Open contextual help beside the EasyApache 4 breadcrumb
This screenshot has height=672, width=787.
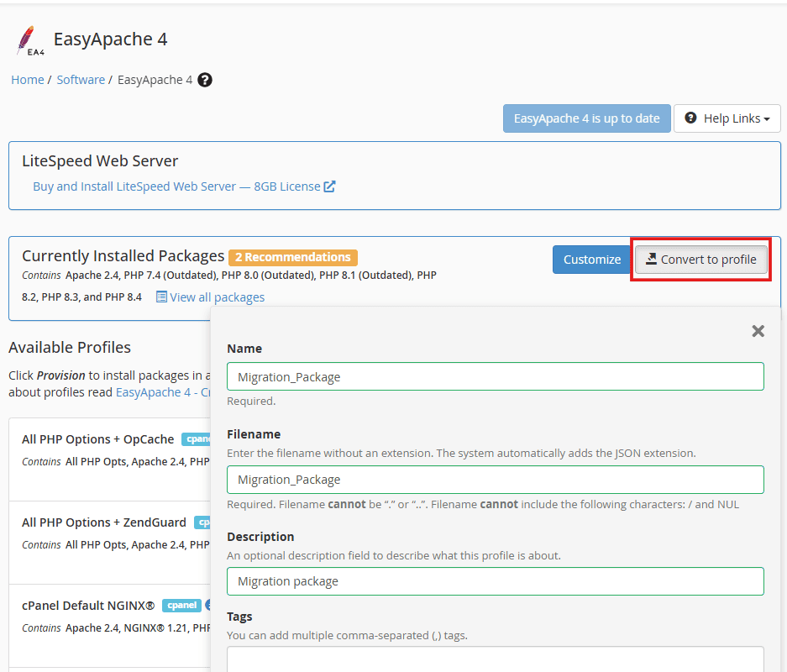204,80
